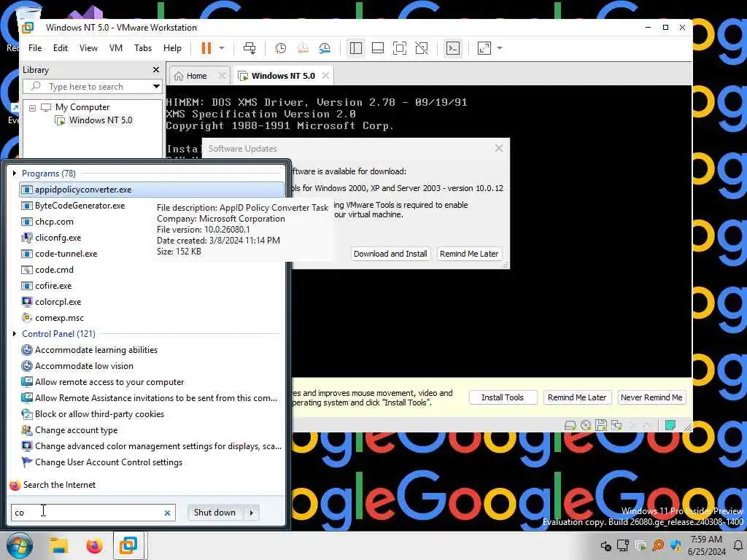Click the Send Ctrl+Alt+Del toolbar icon
Screen dimensions: 747x560
249,48
